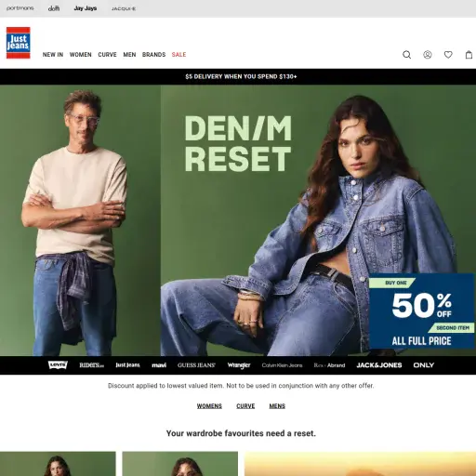Open the account profile icon
Image resolution: width=476 pixels, height=476 pixels.
pyautogui.click(x=428, y=55)
